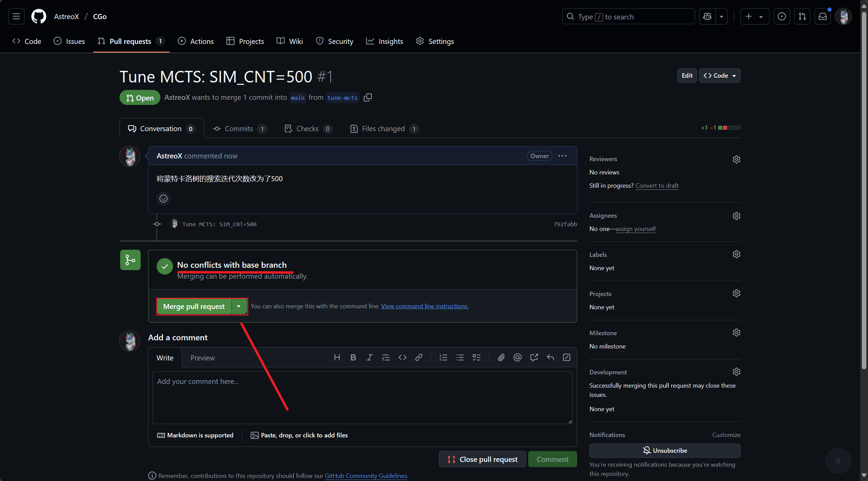The width and height of the screenshot is (868, 481).
Task: Insert heading formatting in comment
Action: [x=337, y=357]
